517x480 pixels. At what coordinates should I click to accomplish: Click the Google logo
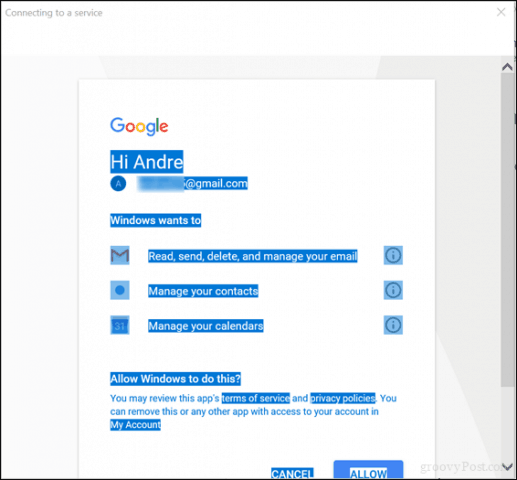coord(139,126)
